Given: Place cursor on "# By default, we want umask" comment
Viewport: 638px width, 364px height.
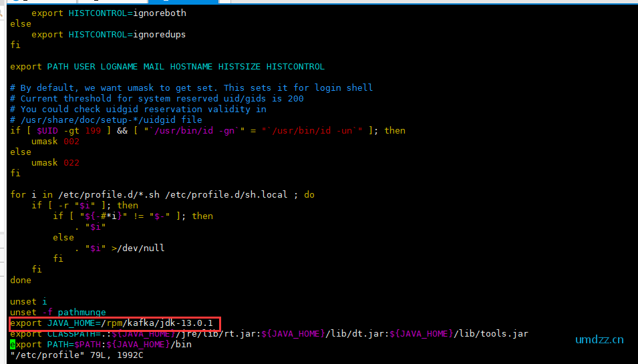Looking at the screenshot, I should tap(191, 88).
